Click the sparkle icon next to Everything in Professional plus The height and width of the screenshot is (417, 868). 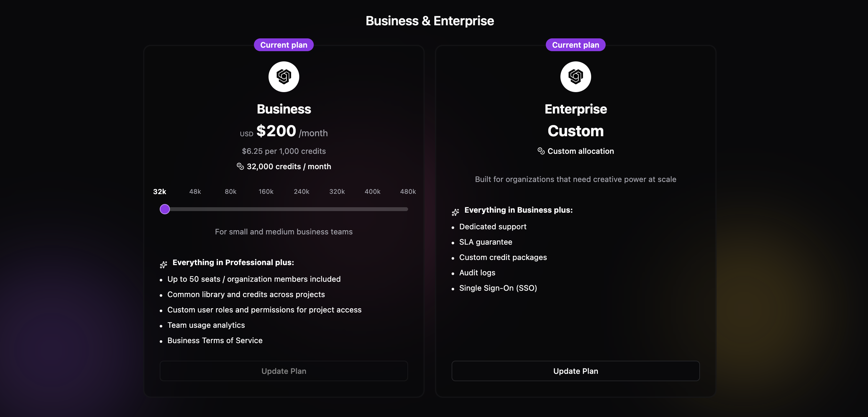[164, 264]
